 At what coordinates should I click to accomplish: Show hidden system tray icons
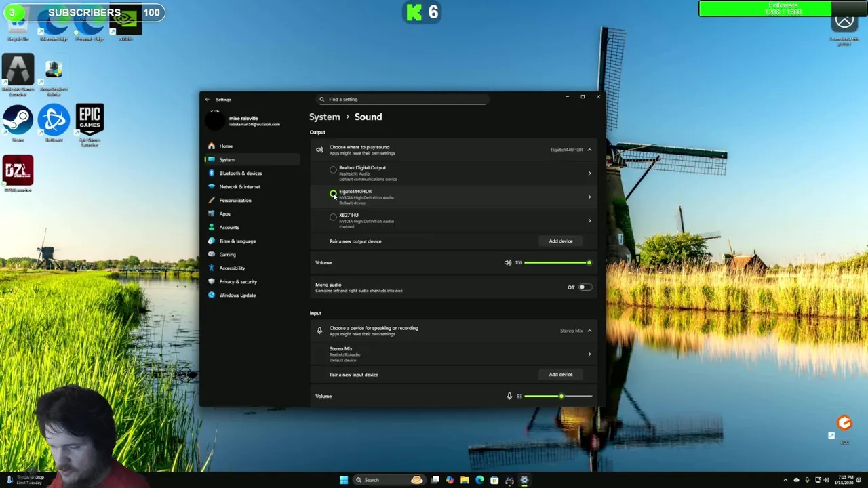785,480
